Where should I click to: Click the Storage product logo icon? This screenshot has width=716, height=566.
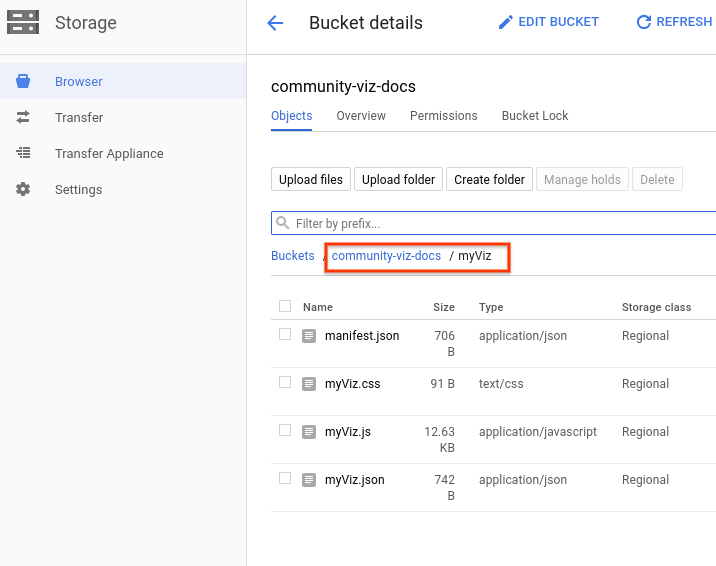coord(22,22)
